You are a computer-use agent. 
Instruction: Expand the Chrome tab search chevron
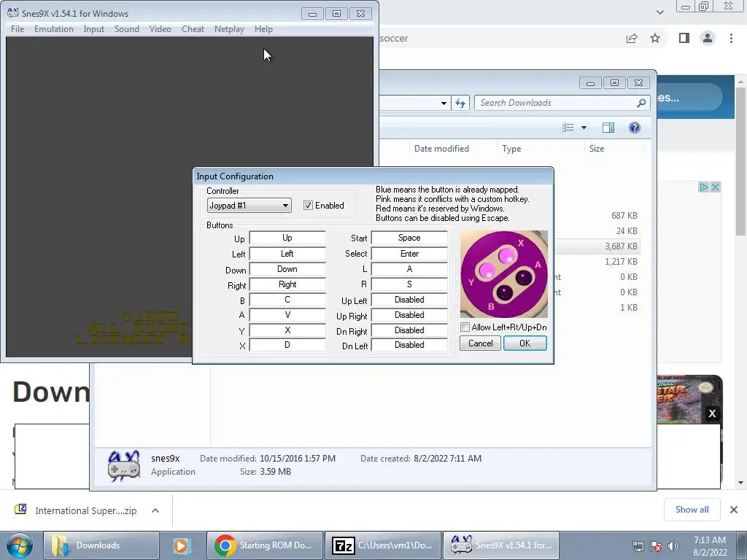(659, 12)
